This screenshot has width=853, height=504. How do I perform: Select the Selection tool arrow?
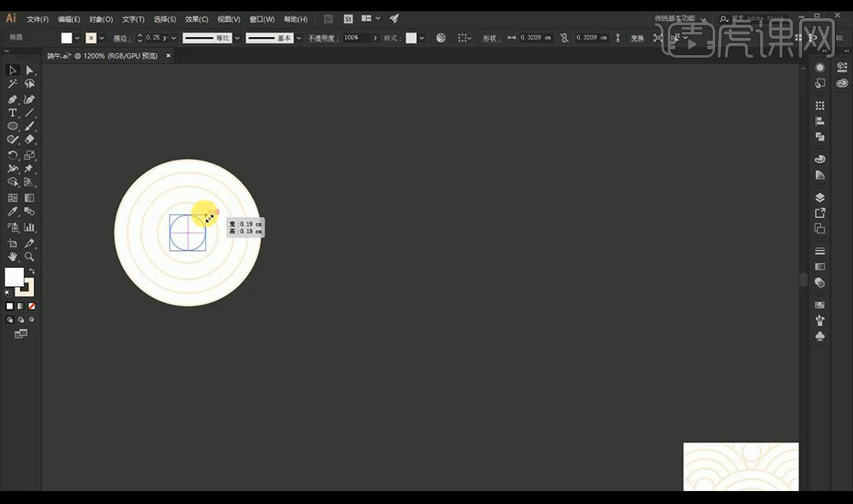click(12, 71)
